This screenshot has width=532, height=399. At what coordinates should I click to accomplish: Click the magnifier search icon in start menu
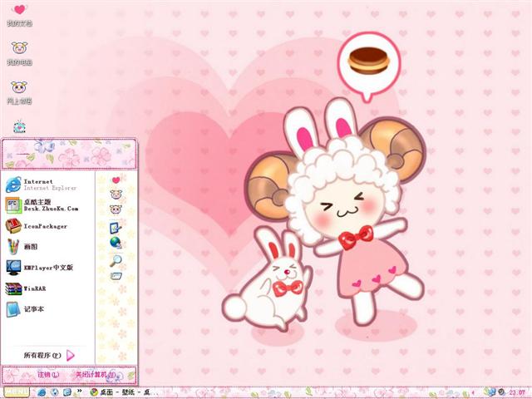116,259
